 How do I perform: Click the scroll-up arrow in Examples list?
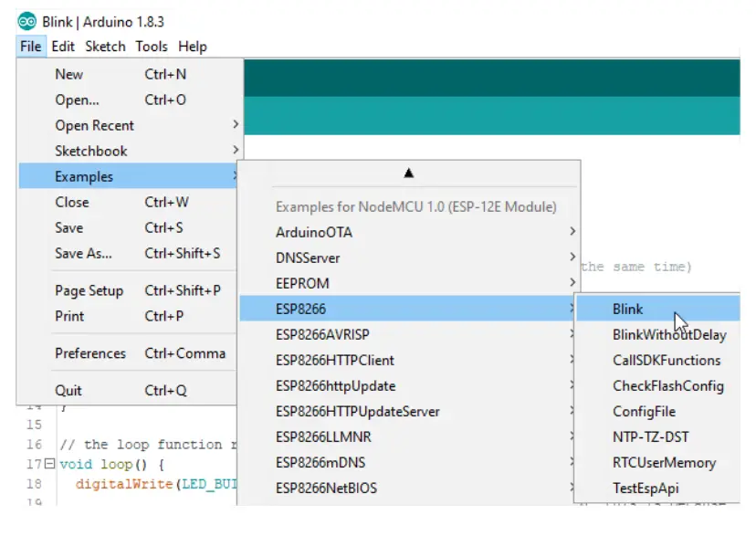point(409,173)
